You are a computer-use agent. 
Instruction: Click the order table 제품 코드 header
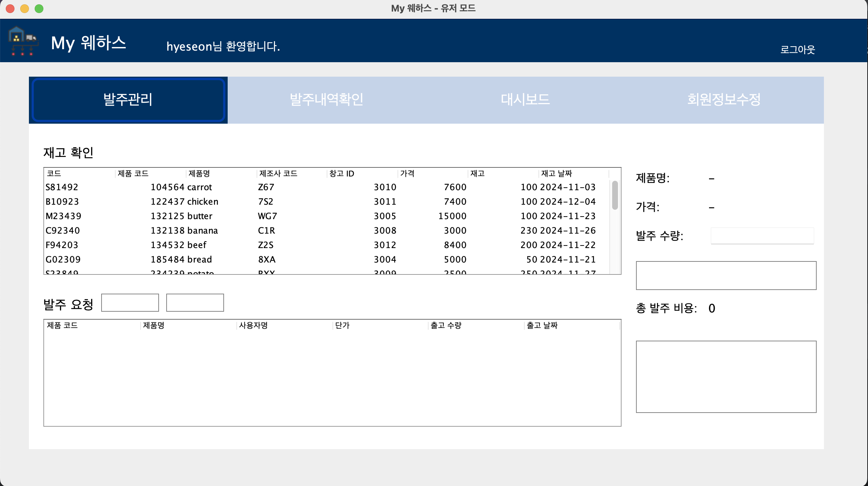coord(93,325)
